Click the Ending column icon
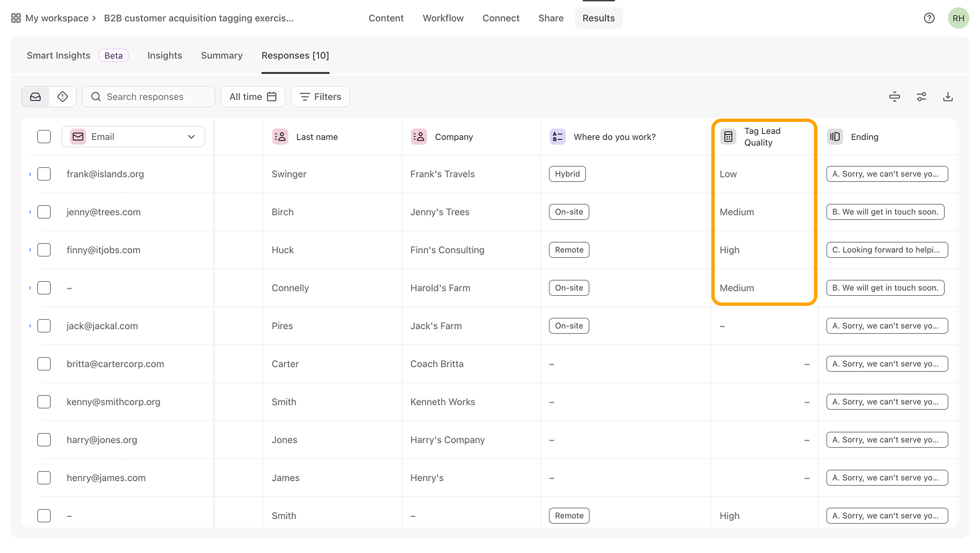The image size is (980, 553). pyautogui.click(x=835, y=137)
